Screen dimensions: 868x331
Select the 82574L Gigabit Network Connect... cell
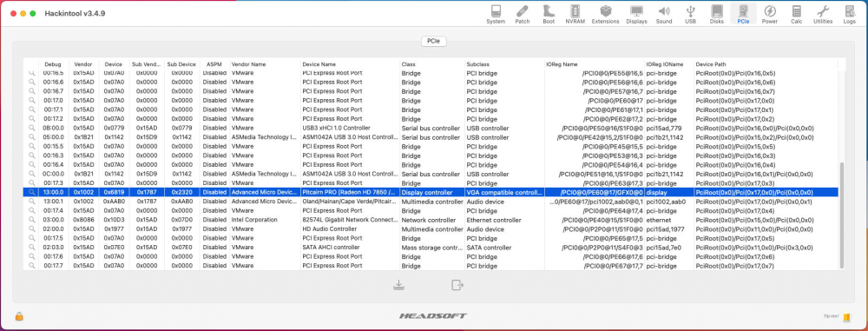(349, 220)
